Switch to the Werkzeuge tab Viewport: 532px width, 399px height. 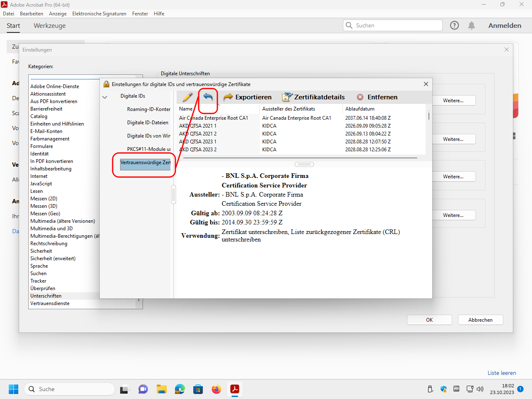[x=49, y=26]
